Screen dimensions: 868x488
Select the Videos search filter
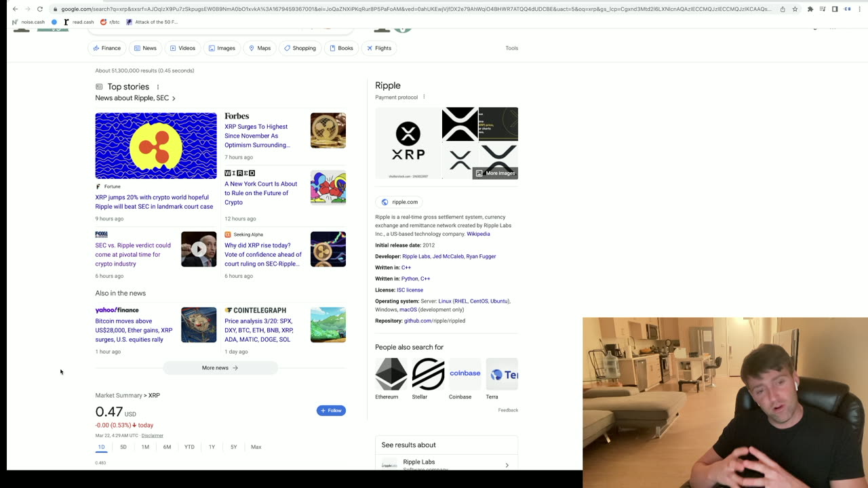pyautogui.click(x=182, y=48)
